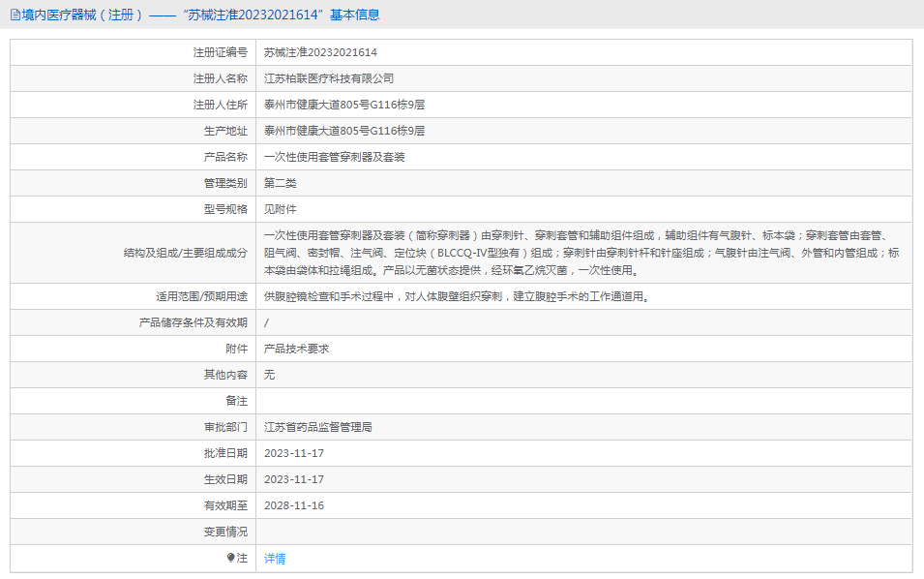Select product name 一次性使用套管穿刺器及套装

[334, 157]
